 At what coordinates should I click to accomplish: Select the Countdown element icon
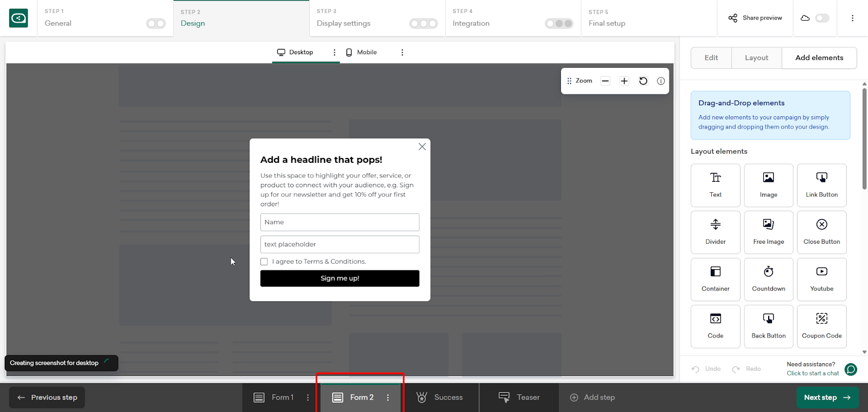pos(768,272)
